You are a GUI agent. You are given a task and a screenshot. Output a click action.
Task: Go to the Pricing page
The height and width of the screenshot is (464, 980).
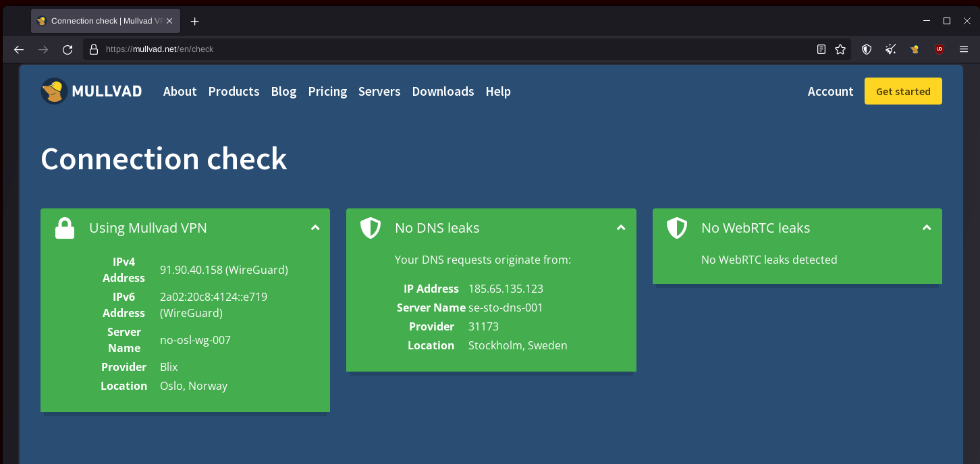click(327, 91)
